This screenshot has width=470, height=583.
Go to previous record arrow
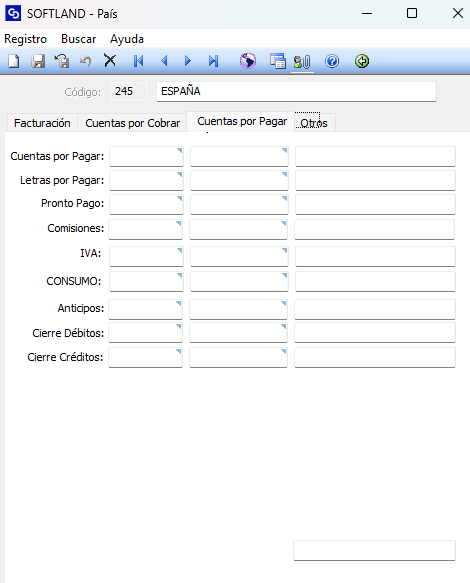coord(164,61)
